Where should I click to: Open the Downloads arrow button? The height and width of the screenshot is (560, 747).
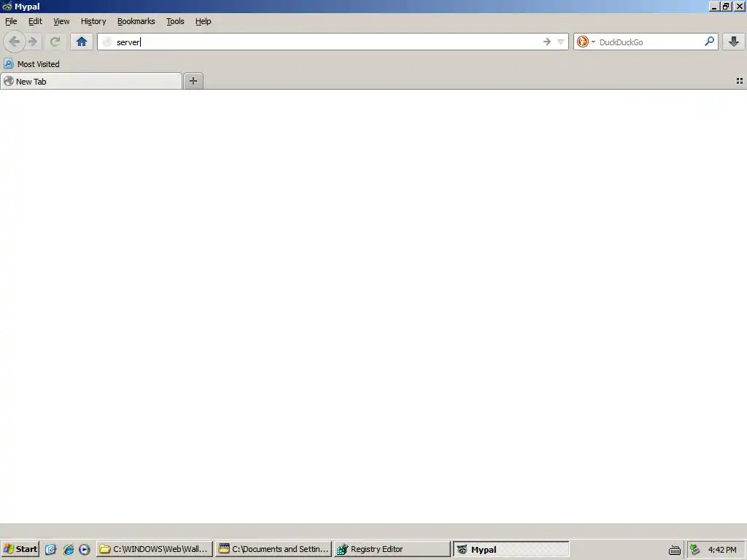[x=734, y=42]
